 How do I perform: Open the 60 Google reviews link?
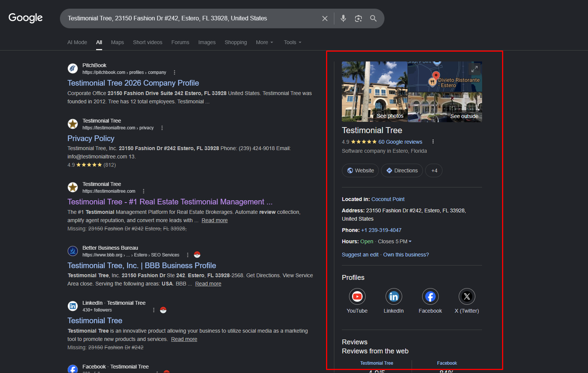[400, 142]
